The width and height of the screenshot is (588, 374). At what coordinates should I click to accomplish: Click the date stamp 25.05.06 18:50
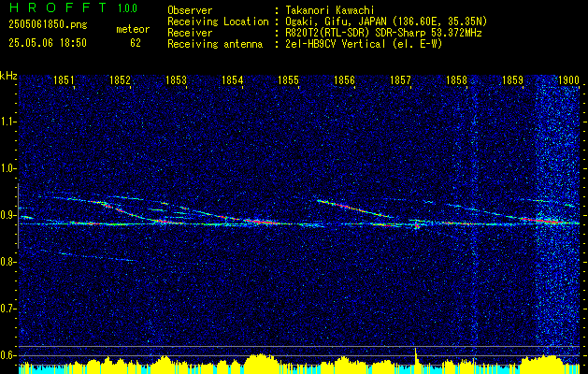(48, 43)
